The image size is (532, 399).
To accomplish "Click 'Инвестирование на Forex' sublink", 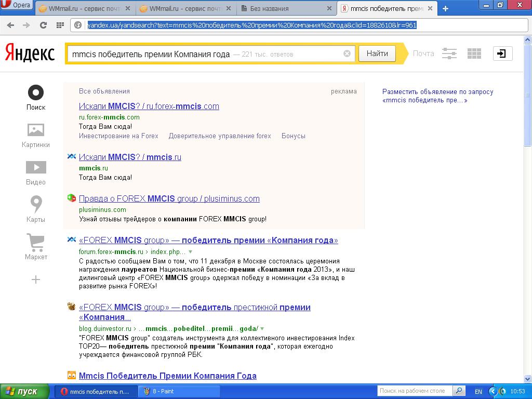I will tap(118, 136).
